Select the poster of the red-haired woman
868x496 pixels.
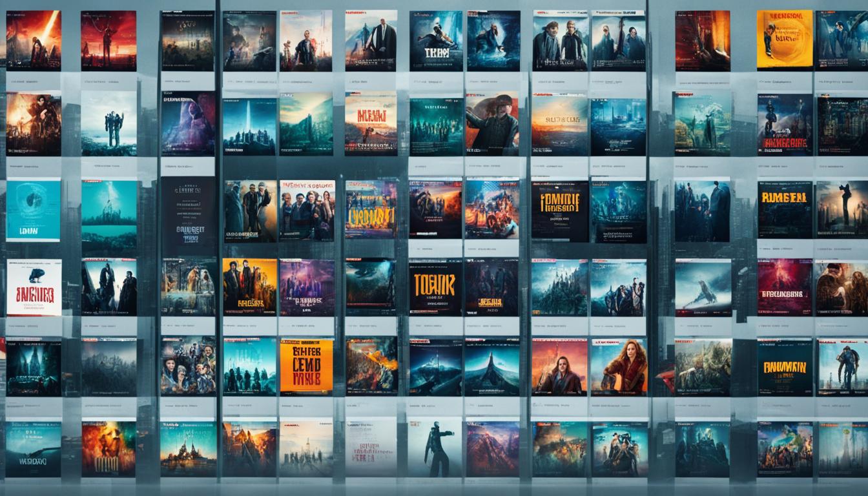(x=619, y=366)
